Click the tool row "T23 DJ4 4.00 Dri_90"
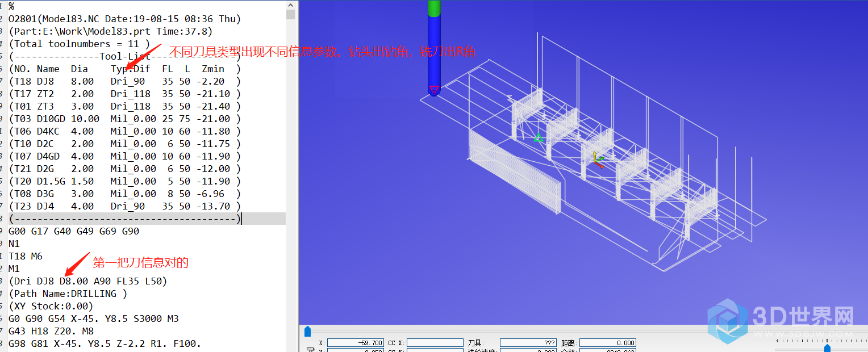The width and height of the screenshot is (868, 352). pyautogui.click(x=125, y=206)
